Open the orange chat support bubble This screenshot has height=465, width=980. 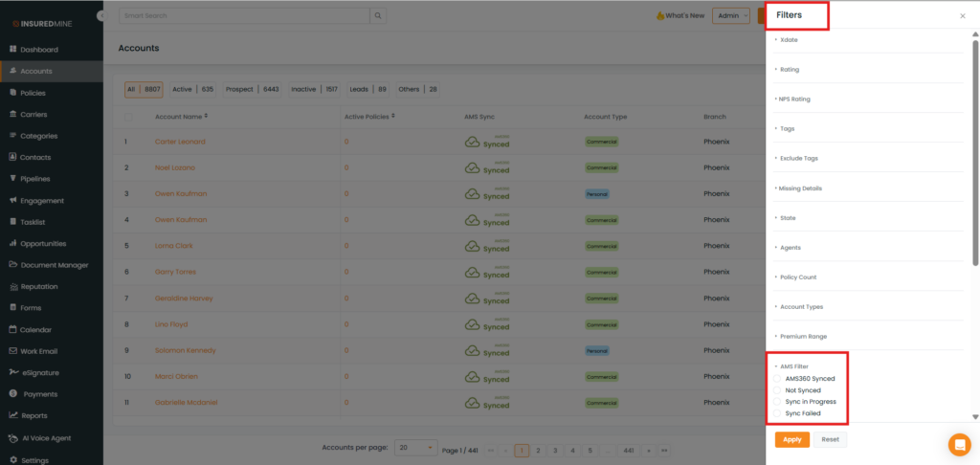(958, 444)
